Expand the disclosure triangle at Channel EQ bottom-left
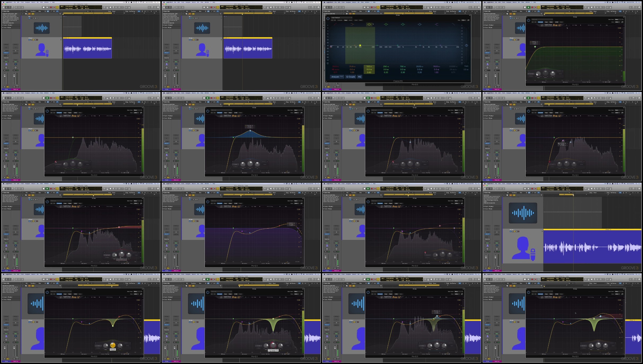This screenshot has width=643, height=364. [x=326, y=81]
